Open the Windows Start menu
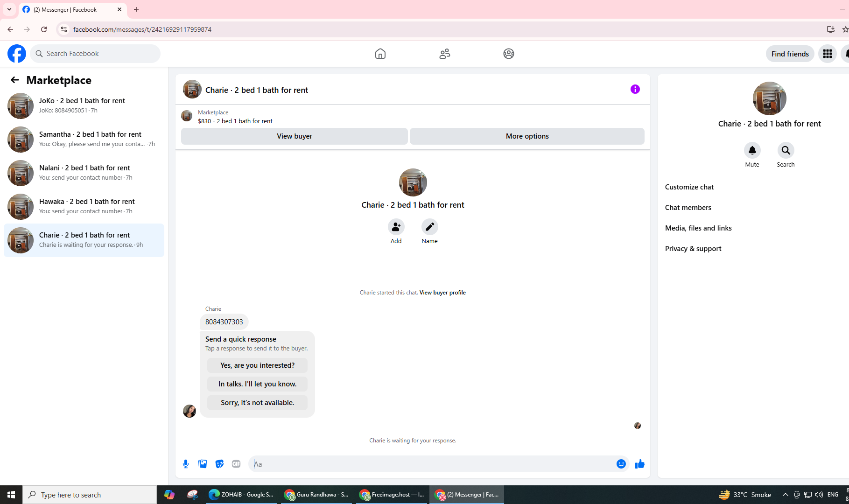This screenshot has height=504, width=849. [x=11, y=495]
